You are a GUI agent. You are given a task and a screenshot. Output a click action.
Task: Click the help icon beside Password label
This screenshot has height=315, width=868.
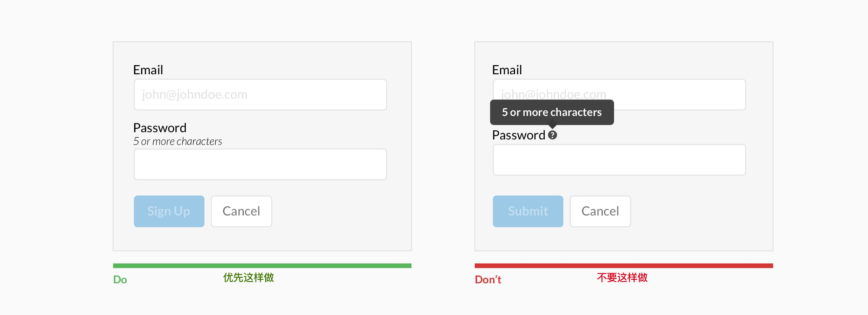(x=552, y=135)
